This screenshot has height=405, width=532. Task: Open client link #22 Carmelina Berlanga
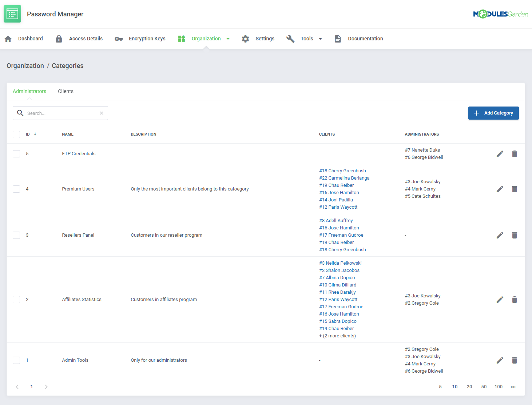click(344, 178)
